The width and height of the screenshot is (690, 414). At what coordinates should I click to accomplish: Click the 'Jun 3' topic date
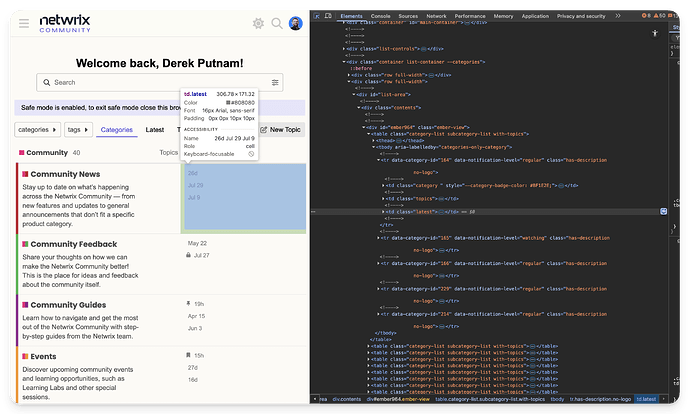[x=195, y=328]
